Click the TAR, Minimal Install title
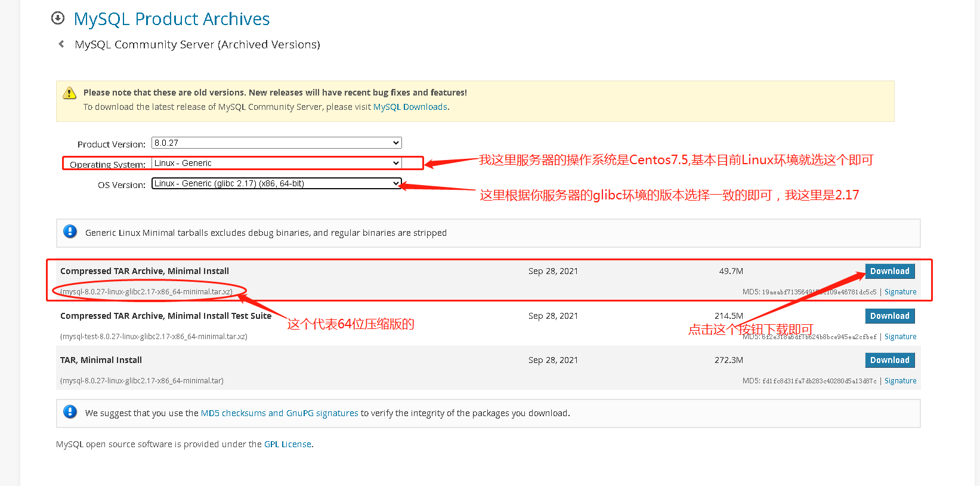This screenshot has width=980, height=486. click(101, 360)
